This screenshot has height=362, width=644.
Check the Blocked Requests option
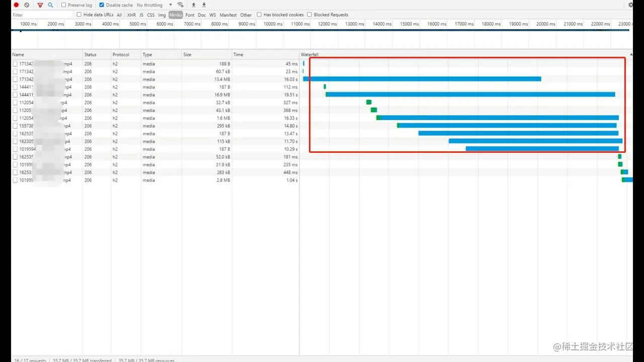(309, 15)
